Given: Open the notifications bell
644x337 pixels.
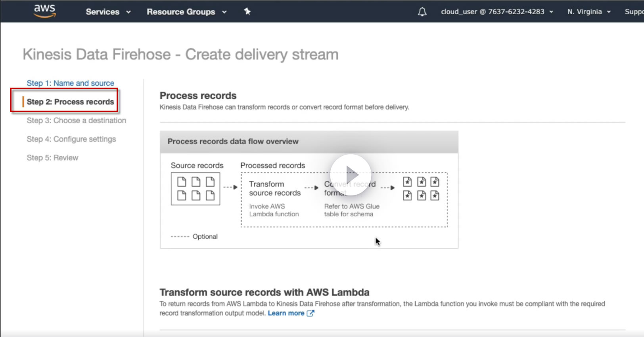Looking at the screenshot, I should click(422, 12).
